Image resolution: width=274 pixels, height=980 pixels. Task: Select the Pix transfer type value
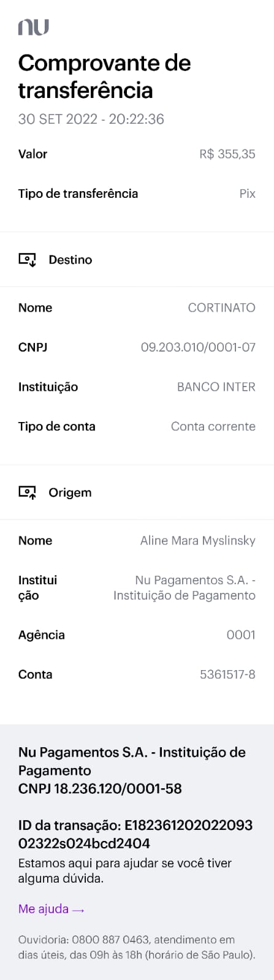coord(247,194)
